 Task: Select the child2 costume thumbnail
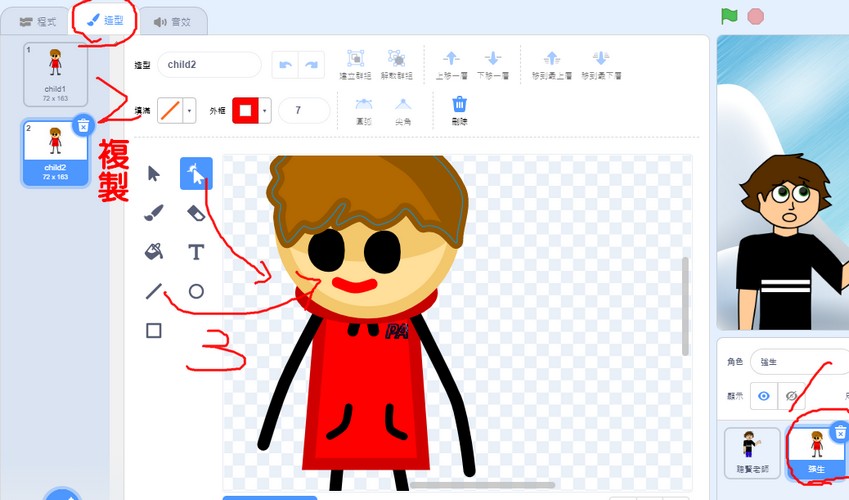pos(55,153)
